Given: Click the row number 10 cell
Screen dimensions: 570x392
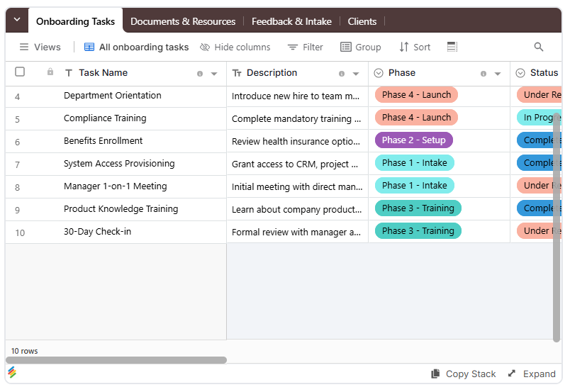Looking at the screenshot, I should click(x=20, y=233).
